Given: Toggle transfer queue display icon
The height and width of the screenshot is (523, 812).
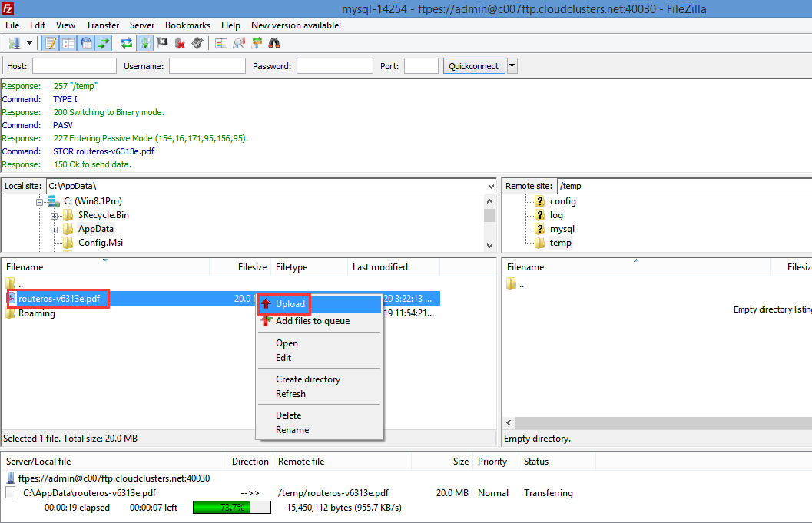Looking at the screenshot, I should click(x=104, y=43).
